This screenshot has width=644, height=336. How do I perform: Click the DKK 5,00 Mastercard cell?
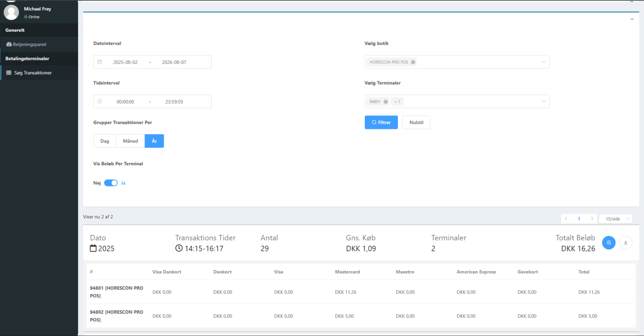[344, 316]
